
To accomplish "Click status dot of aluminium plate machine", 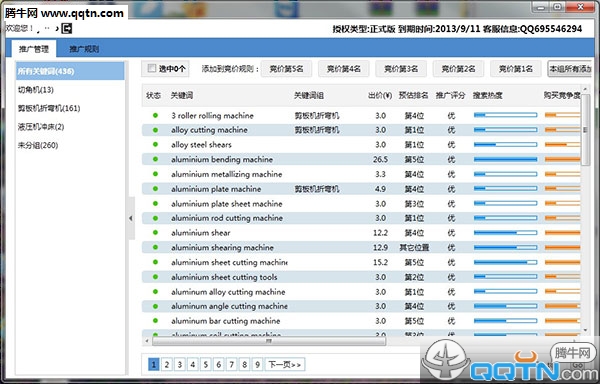I will pyautogui.click(x=155, y=189).
